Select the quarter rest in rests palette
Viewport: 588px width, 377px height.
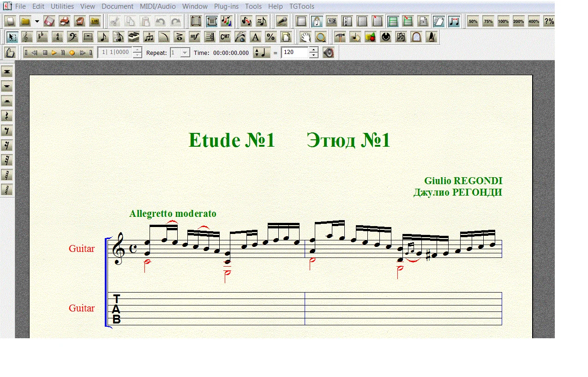7,116
